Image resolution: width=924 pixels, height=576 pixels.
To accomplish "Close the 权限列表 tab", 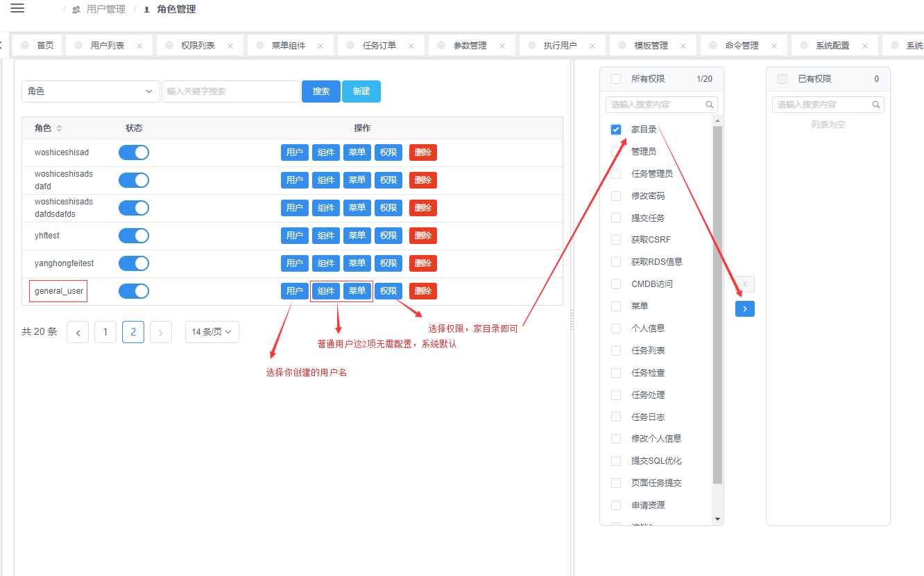I will [x=230, y=46].
